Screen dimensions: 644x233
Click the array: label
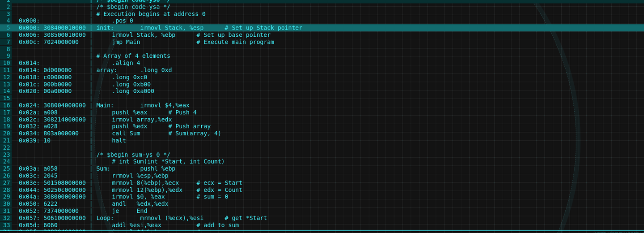pyautogui.click(x=106, y=70)
